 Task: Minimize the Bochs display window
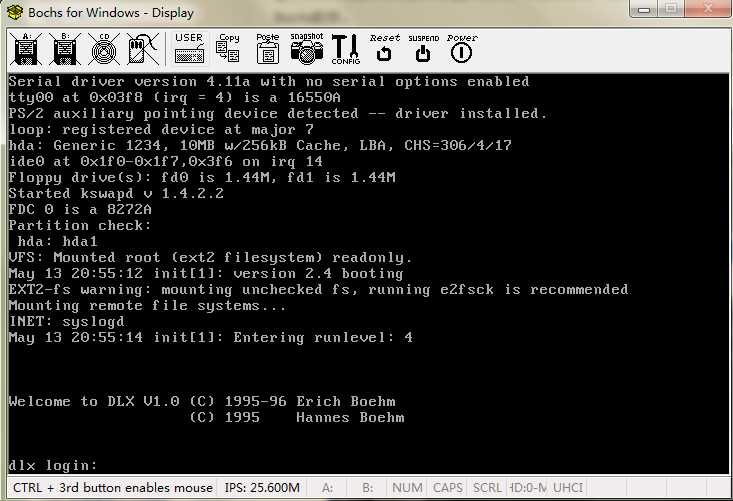[x=644, y=9]
